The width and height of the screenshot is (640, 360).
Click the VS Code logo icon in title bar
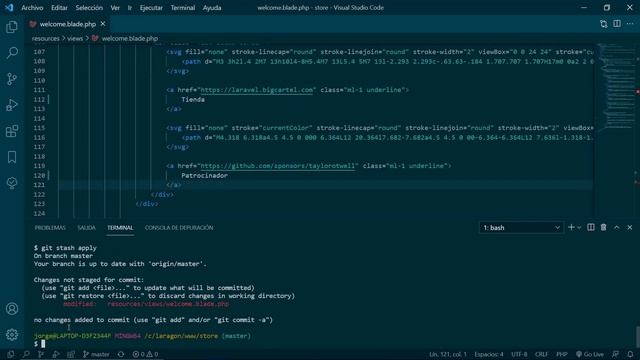(x=9, y=8)
